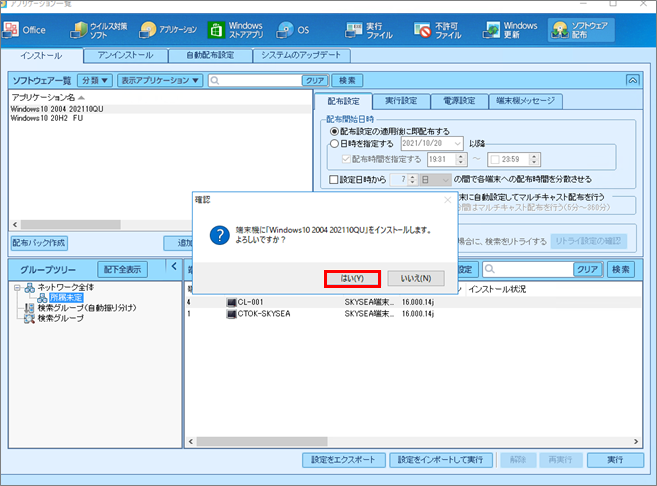Switch to the インストール tab
Viewport: 657px width, 486px height.
pyautogui.click(x=41, y=55)
